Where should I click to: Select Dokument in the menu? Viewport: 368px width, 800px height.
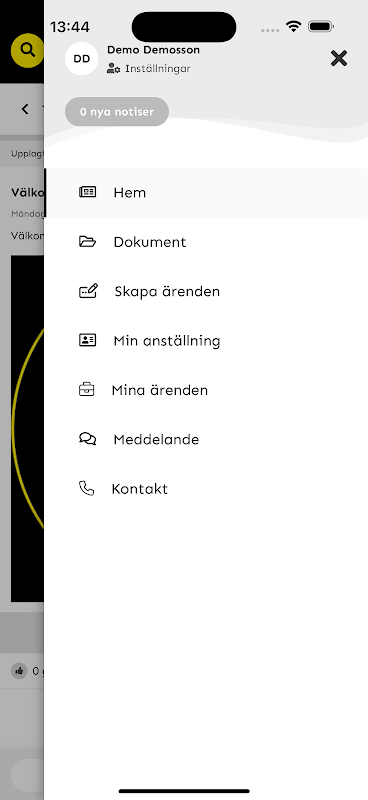pyautogui.click(x=206, y=242)
